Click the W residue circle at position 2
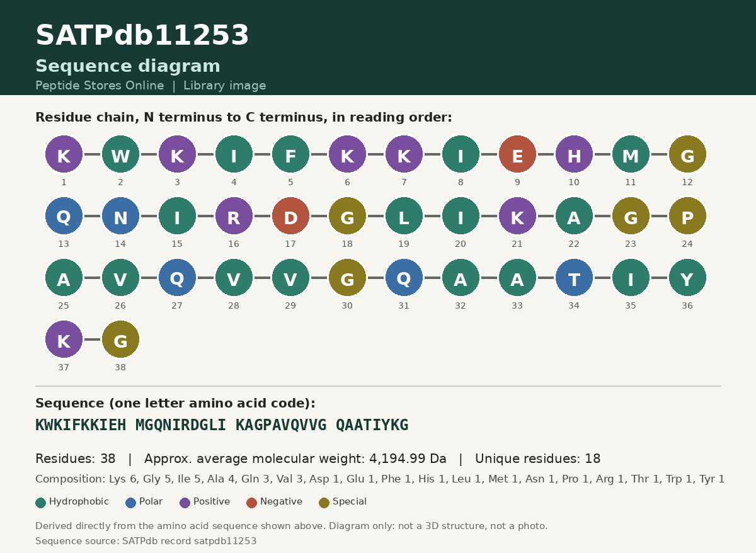 tap(120, 154)
